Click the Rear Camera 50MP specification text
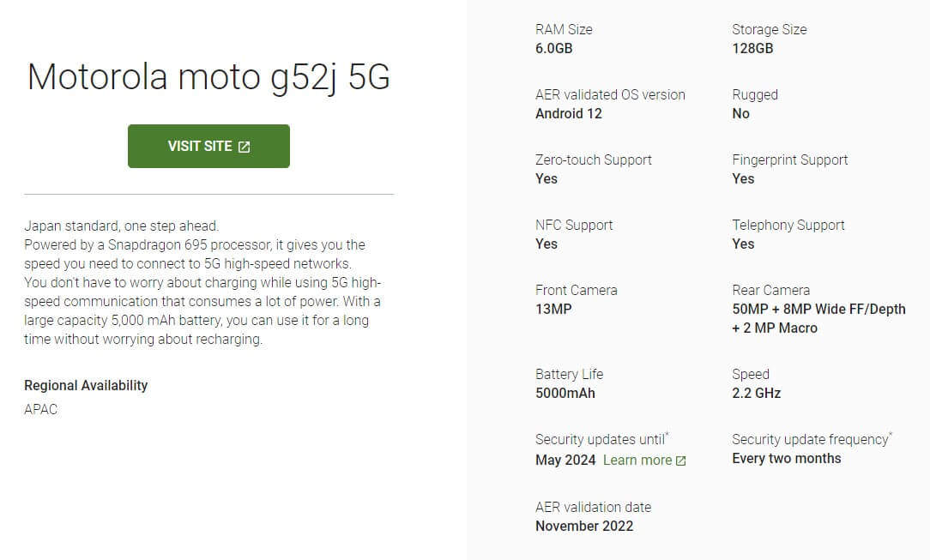The height and width of the screenshot is (560, 930). coord(819,319)
